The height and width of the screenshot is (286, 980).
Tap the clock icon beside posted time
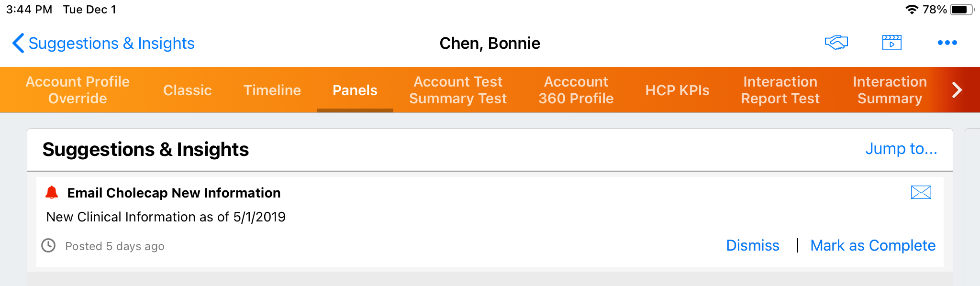pos(48,245)
